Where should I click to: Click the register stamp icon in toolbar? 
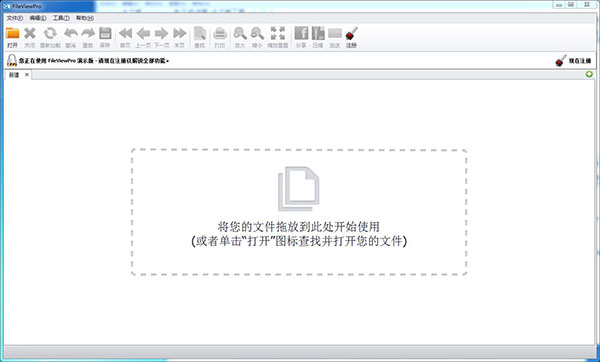click(x=351, y=34)
